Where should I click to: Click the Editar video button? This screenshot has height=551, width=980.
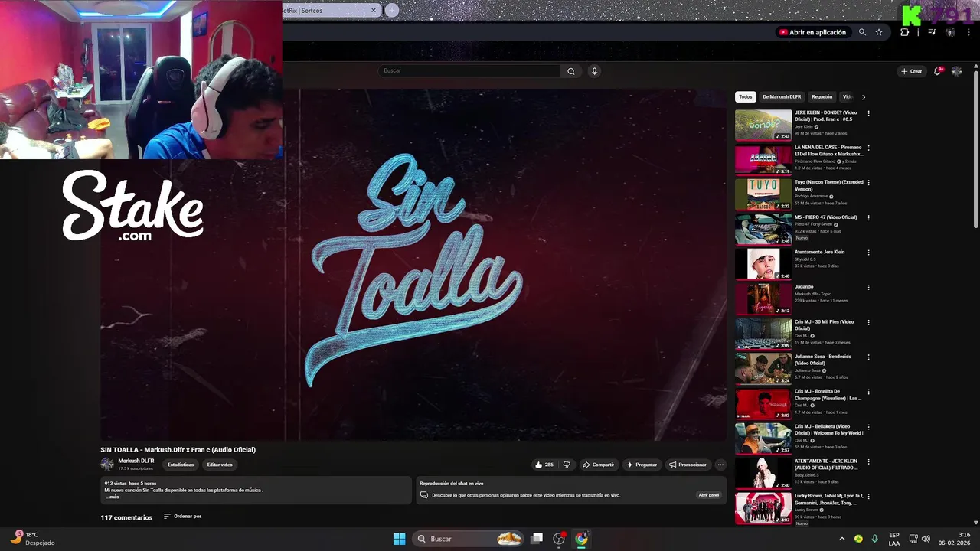(x=220, y=465)
